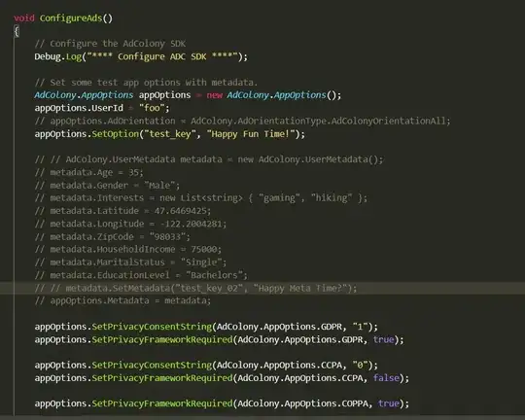The height and width of the screenshot is (420, 525).
Task: Click the commented metadata.Interests line
Action: [201, 198]
